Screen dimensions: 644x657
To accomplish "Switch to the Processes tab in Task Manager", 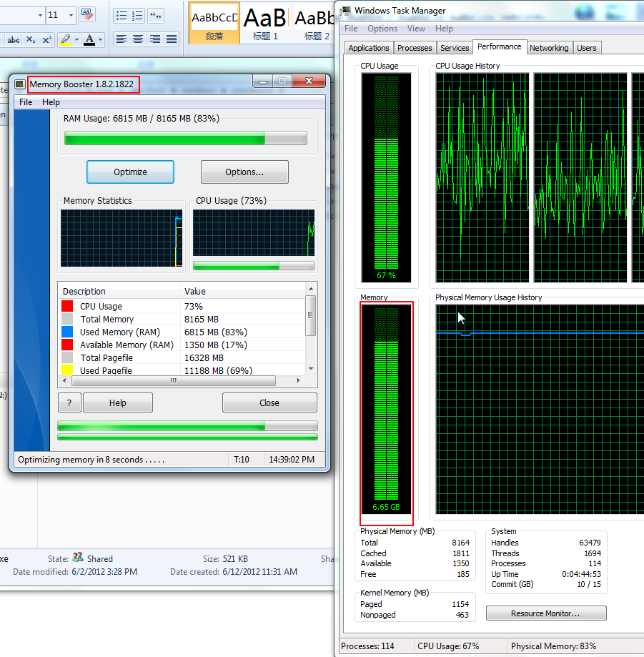I will click(415, 48).
